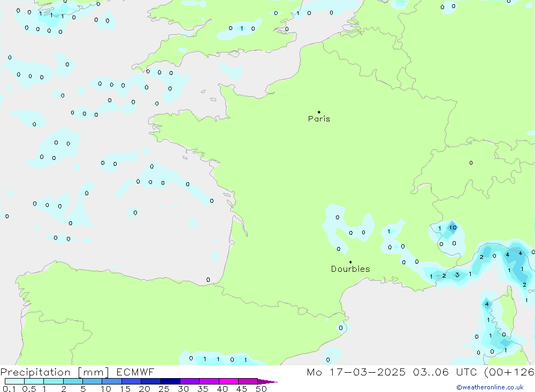
Task: Click the date 'Mo 17-03-2025'
Action: [356, 372]
